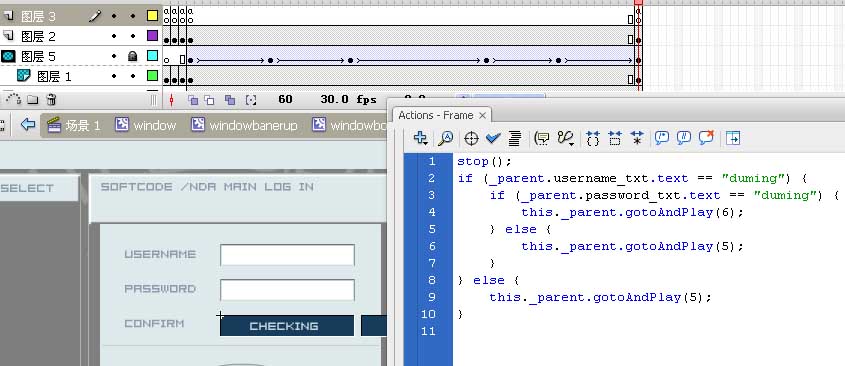Click the 30.0 fps frame rate readout
This screenshot has width=845, height=366.
pos(348,99)
